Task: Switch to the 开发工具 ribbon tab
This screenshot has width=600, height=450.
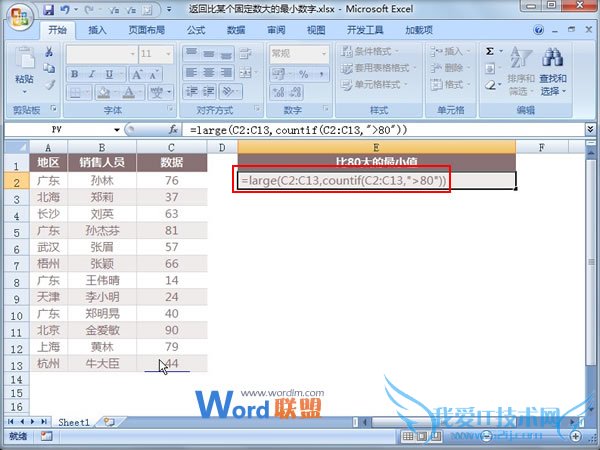Action: [365, 30]
